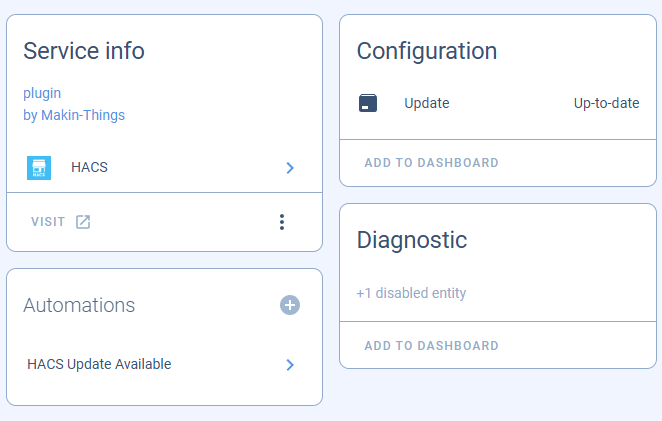Open the HACS Update Available automation
The width and height of the screenshot is (662, 421).
click(99, 364)
